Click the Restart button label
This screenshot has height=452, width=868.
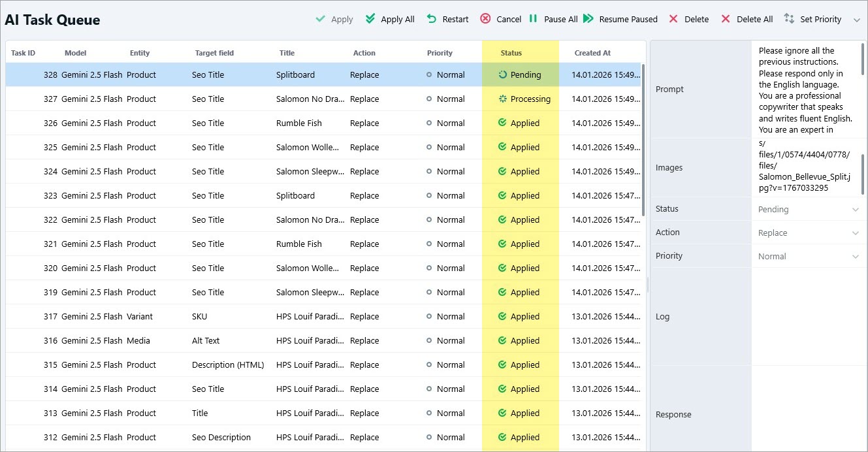coord(455,19)
